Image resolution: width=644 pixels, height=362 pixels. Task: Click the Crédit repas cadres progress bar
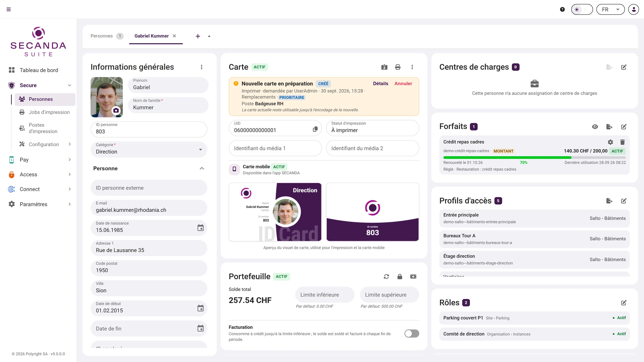point(535,157)
